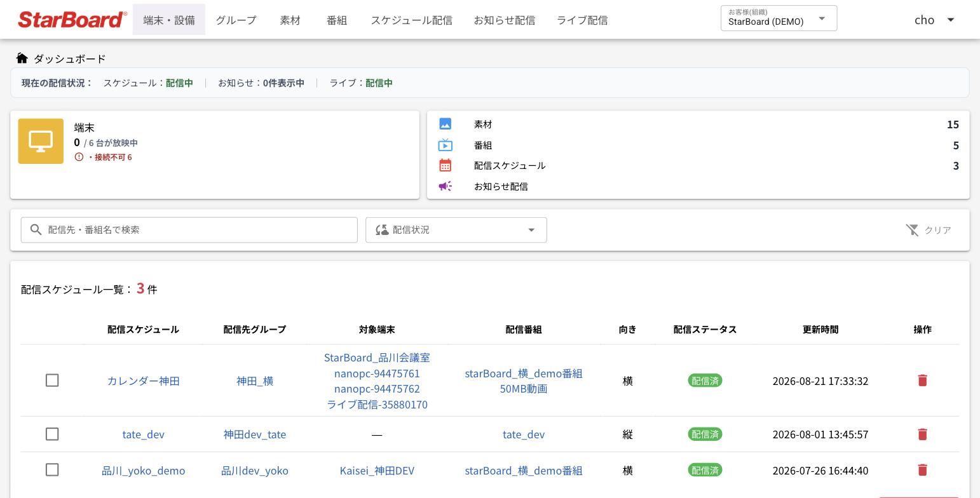Open the 神田dev_tate group link
Image resolution: width=980 pixels, height=498 pixels.
[x=255, y=434]
